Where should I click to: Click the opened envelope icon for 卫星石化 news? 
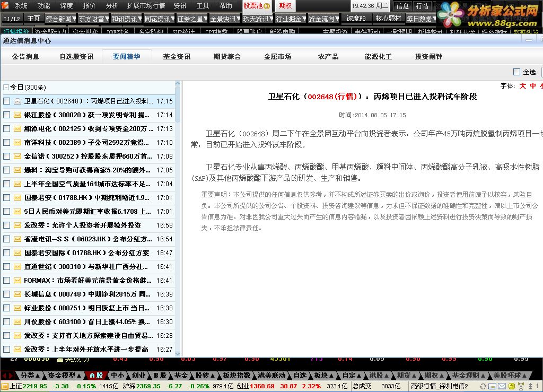click(17, 101)
